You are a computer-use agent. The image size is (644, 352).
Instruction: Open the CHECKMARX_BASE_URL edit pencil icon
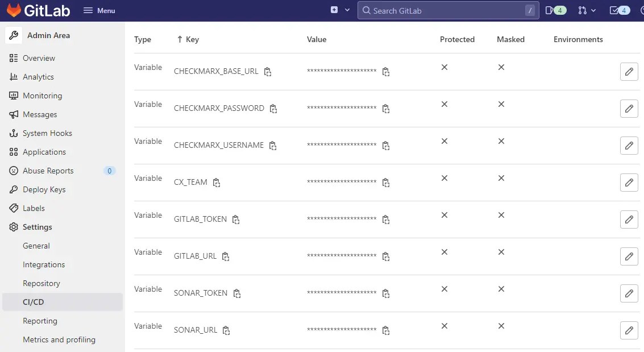tap(629, 72)
